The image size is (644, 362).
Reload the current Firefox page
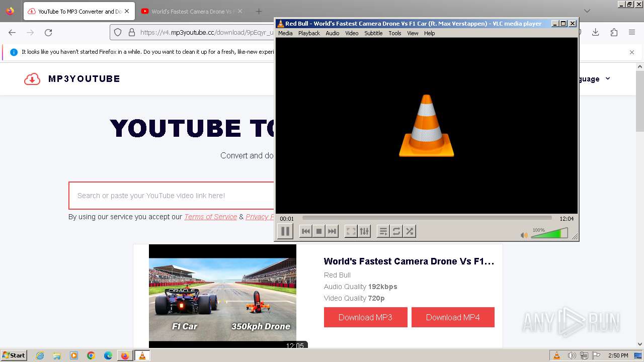click(48, 32)
